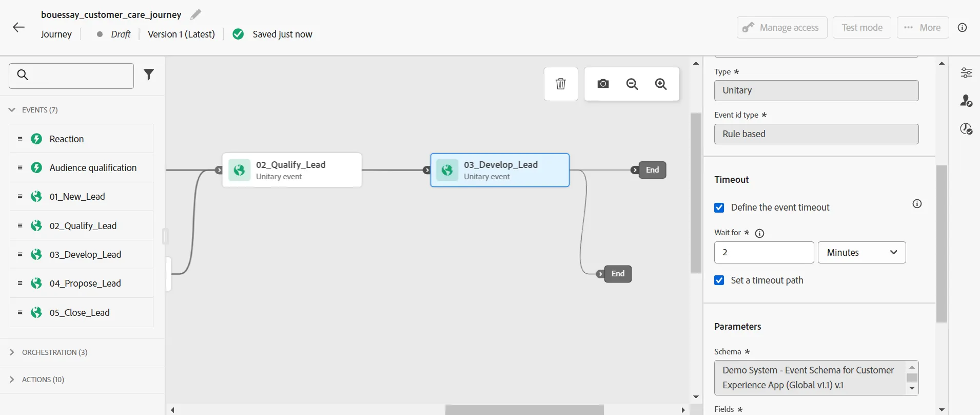Open the More options menu
The image size is (980, 415).
923,27
